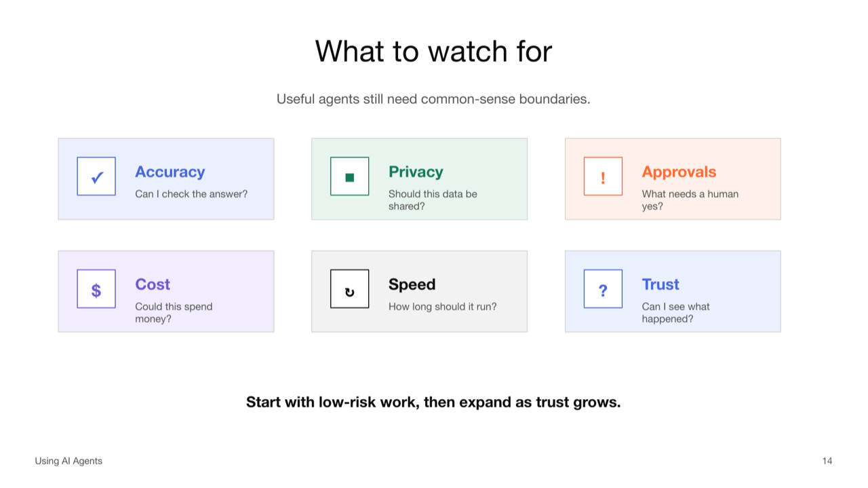The width and height of the screenshot is (868, 488).
Task: Select the Accuracy heading text
Action: point(170,172)
